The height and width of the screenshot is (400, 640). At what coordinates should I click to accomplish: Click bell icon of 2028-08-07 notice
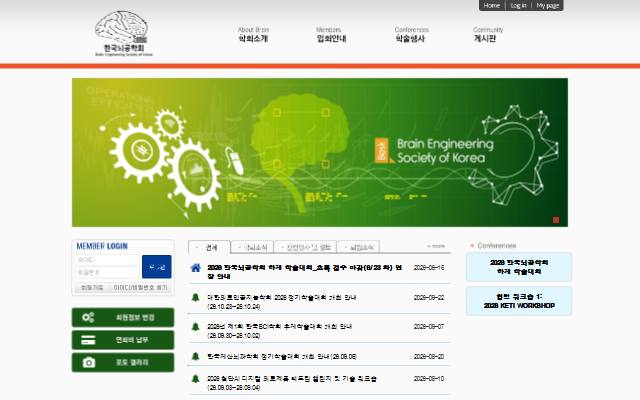tap(196, 327)
